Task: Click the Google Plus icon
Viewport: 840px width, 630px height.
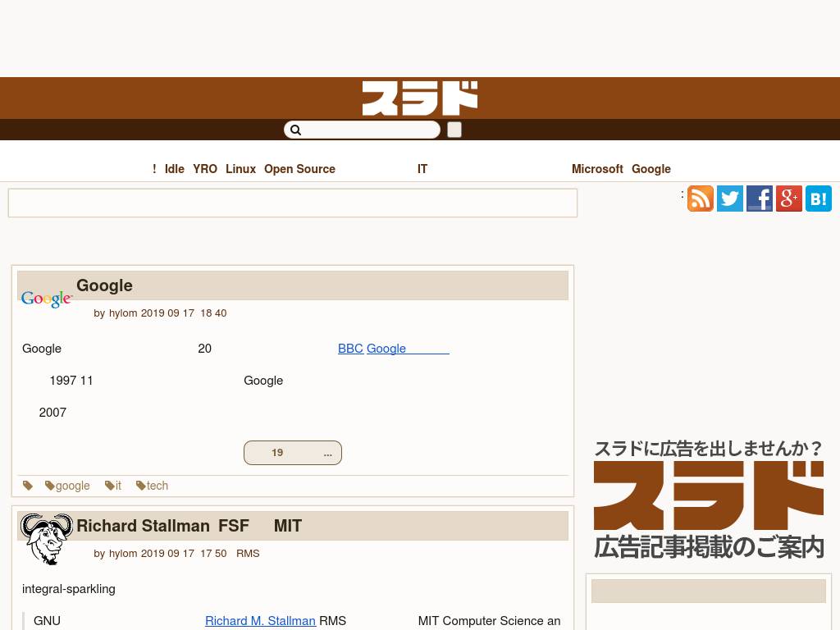Action: coord(789,199)
